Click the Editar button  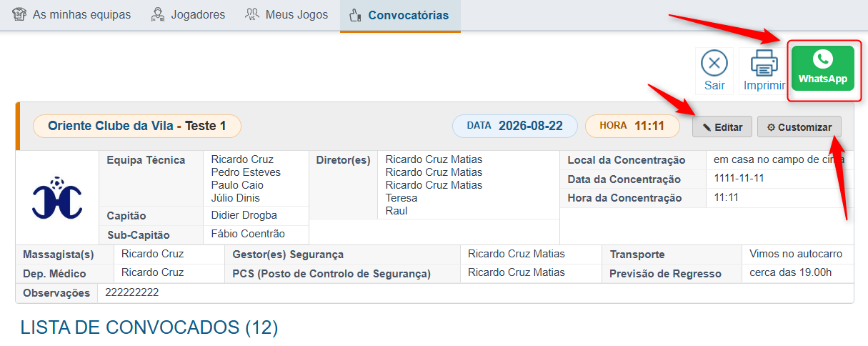point(722,127)
